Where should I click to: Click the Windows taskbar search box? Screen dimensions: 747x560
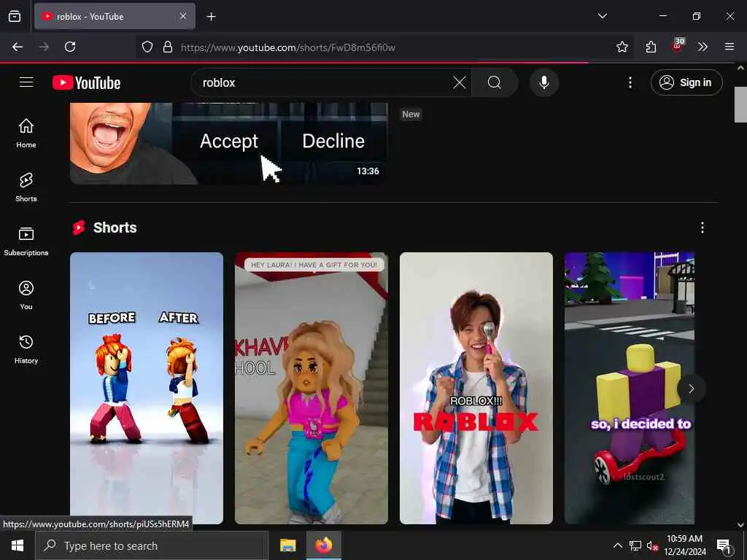click(152, 545)
